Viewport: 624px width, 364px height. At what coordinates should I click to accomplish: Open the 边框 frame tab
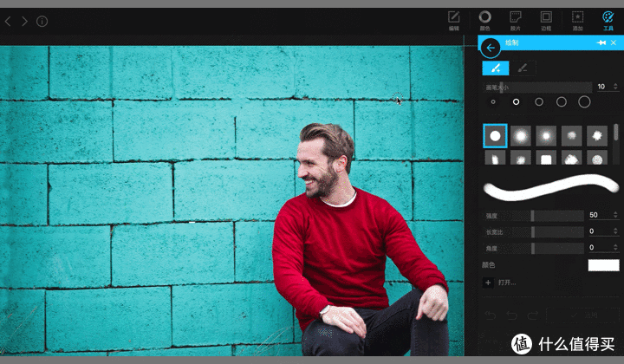tap(546, 21)
